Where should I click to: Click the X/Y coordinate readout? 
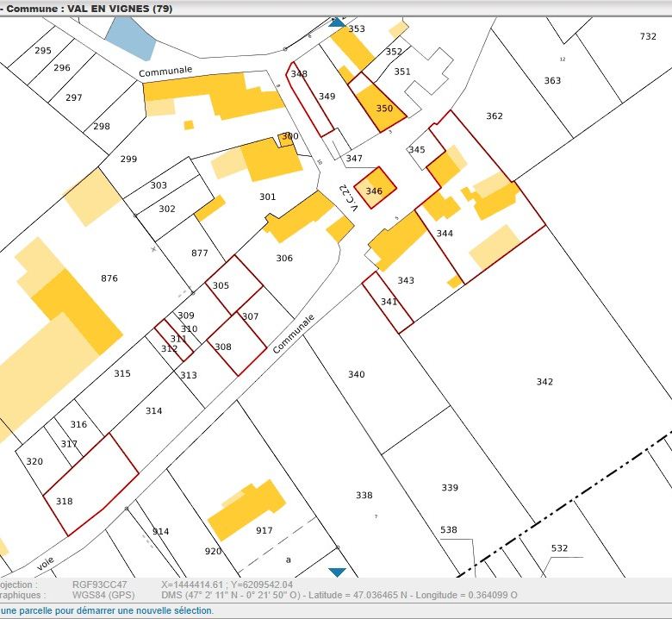point(227,585)
